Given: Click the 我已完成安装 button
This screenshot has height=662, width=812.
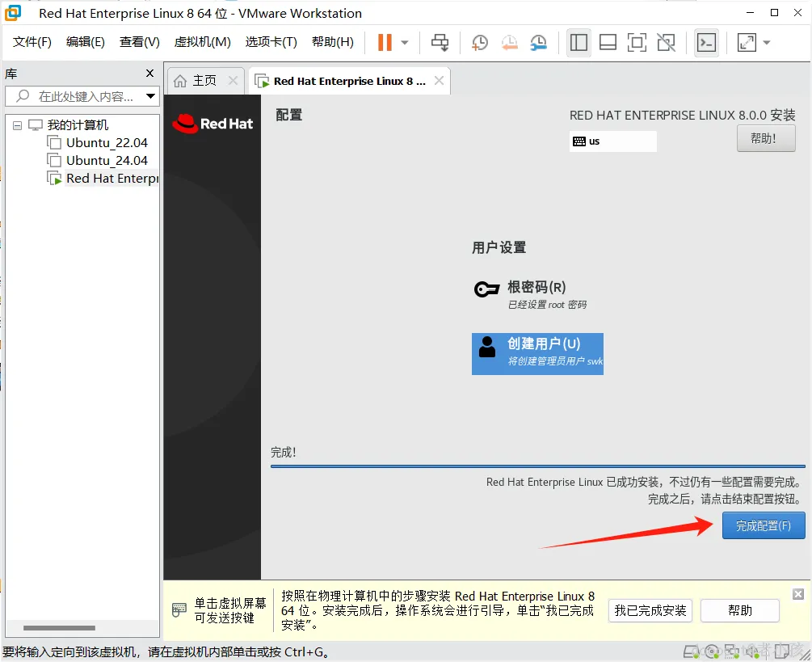Looking at the screenshot, I should [x=650, y=610].
